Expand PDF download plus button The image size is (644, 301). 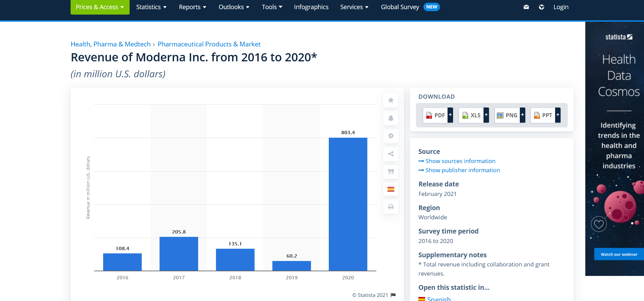point(450,115)
